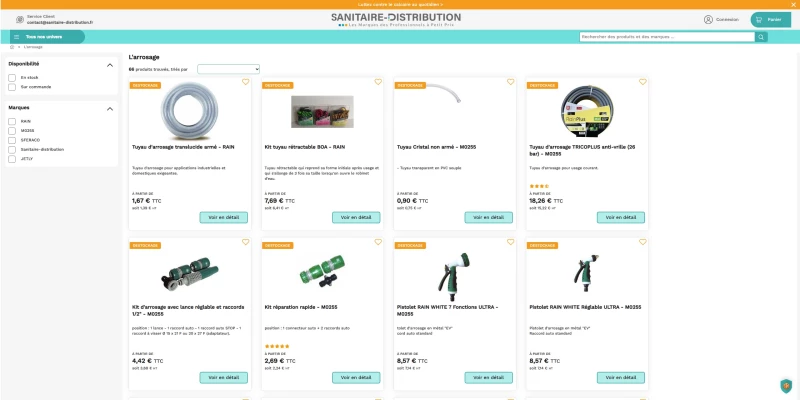800x400 pixels.
Task: Open the Kit réparation rapide image
Action: [322, 271]
